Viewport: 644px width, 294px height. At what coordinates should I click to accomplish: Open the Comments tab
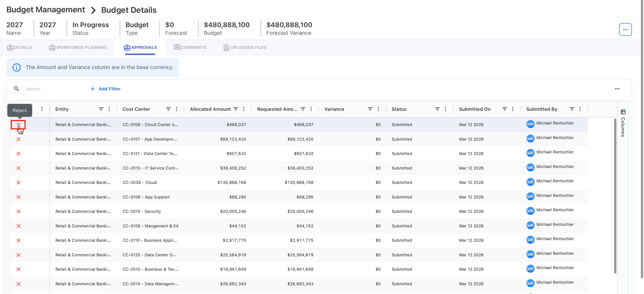pos(190,48)
